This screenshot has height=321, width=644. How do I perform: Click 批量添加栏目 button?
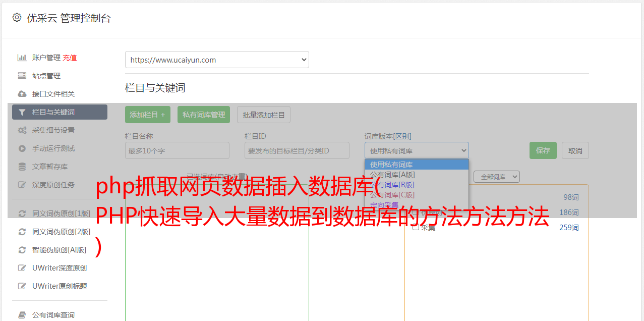pyautogui.click(x=264, y=115)
